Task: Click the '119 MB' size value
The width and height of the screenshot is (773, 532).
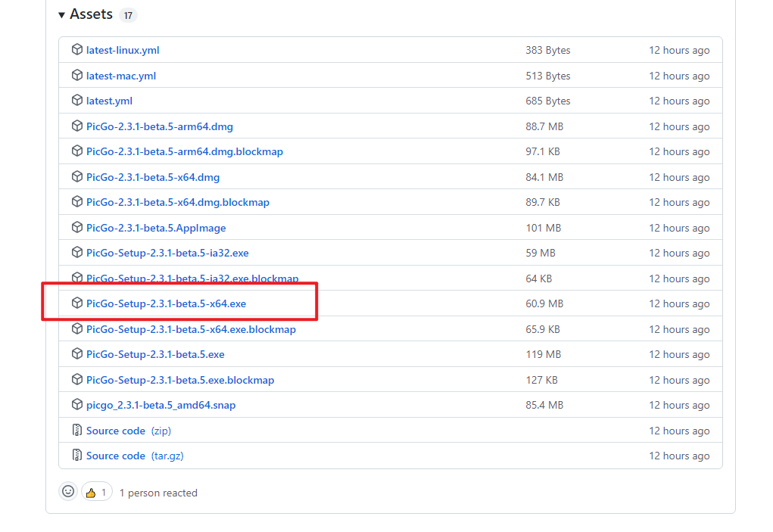Action: pyautogui.click(x=544, y=355)
